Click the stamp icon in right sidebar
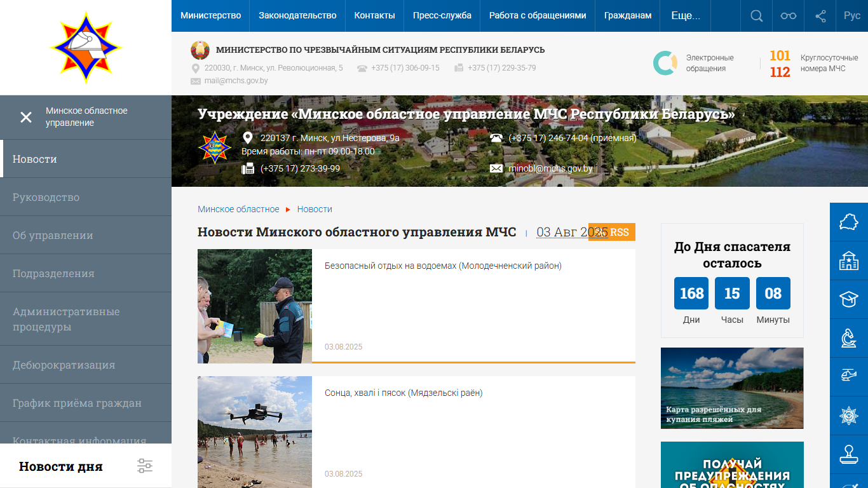The height and width of the screenshot is (488, 868). pos(849,454)
